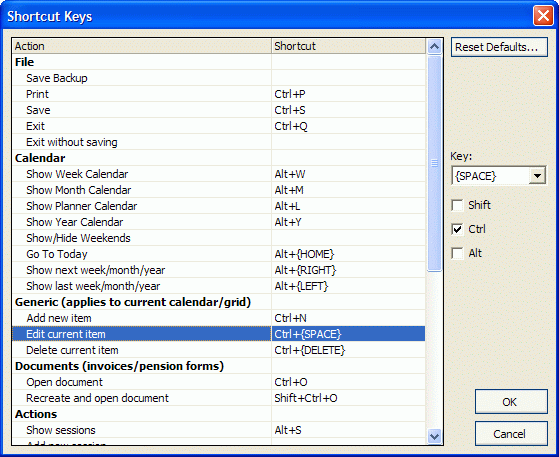Select the Calendar category row
Viewport: 559px width, 457px height.
tap(219, 158)
